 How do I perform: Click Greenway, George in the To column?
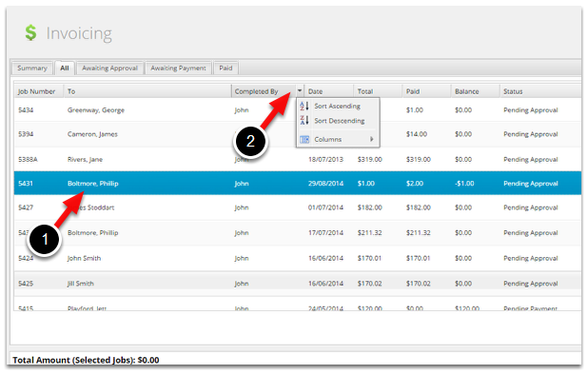pos(96,110)
